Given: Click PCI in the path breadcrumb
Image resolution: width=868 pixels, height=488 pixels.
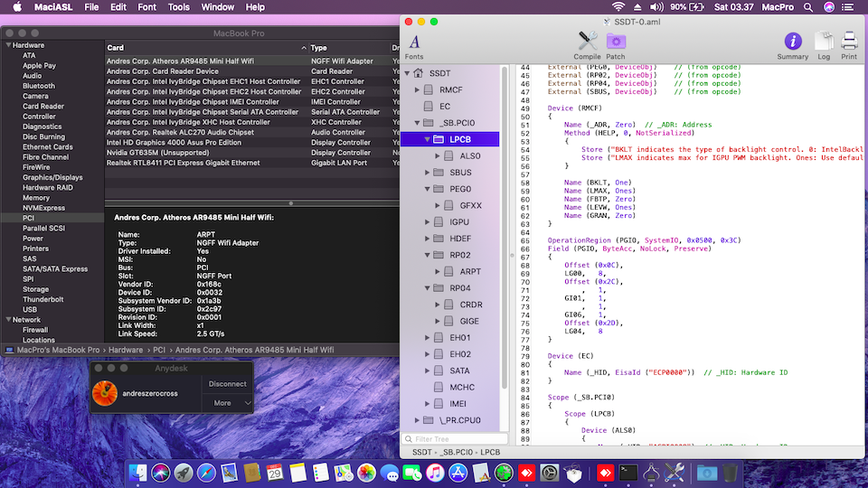Looking at the screenshot, I should coord(159,351).
